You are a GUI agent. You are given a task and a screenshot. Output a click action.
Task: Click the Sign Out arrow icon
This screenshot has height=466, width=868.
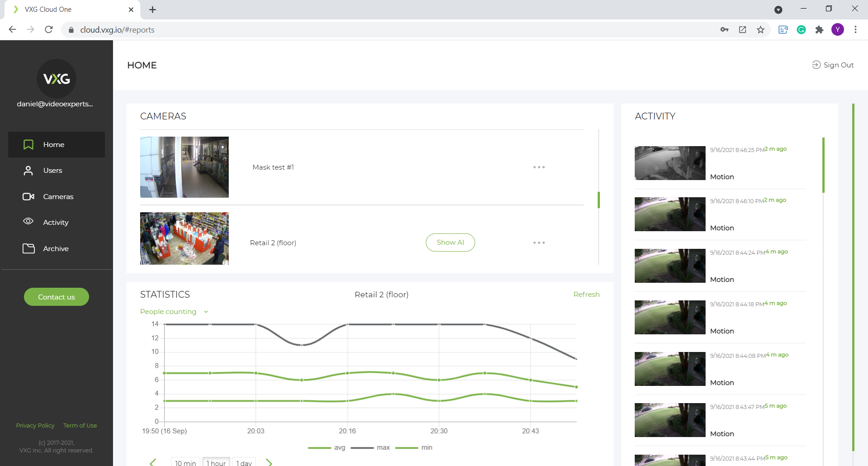coord(816,65)
